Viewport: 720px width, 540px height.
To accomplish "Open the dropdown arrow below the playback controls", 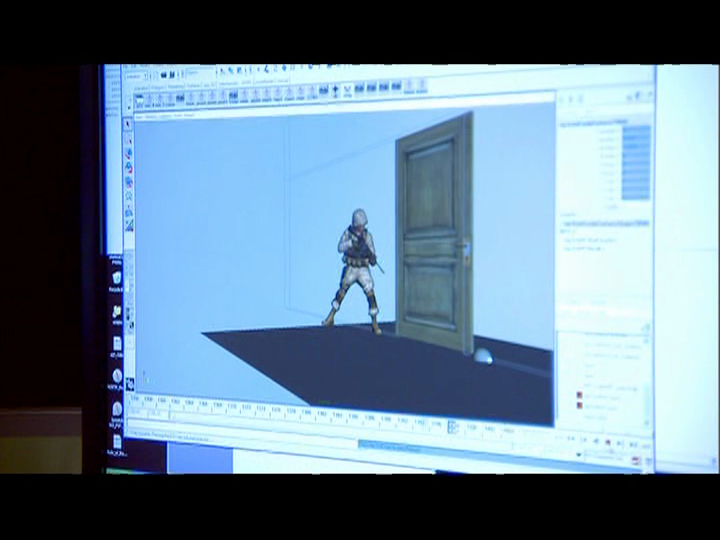I will pos(579,455).
